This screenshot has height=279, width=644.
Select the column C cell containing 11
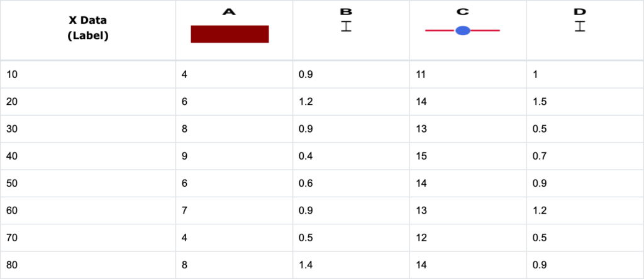point(421,75)
